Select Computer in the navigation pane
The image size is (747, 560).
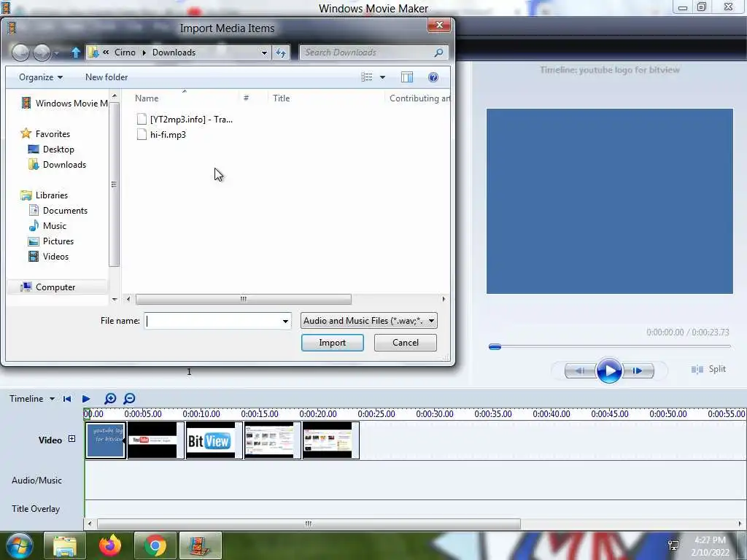pos(48,287)
